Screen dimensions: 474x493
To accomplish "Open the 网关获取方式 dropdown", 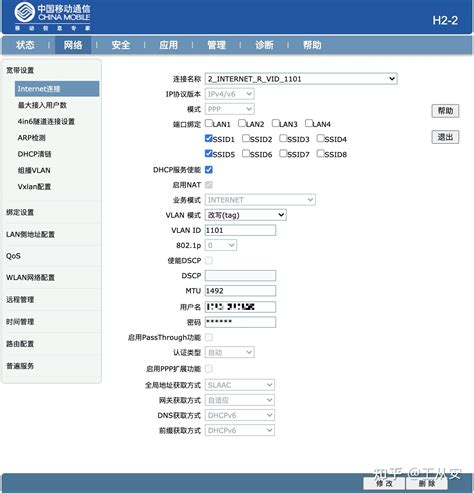I will pos(240,400).
